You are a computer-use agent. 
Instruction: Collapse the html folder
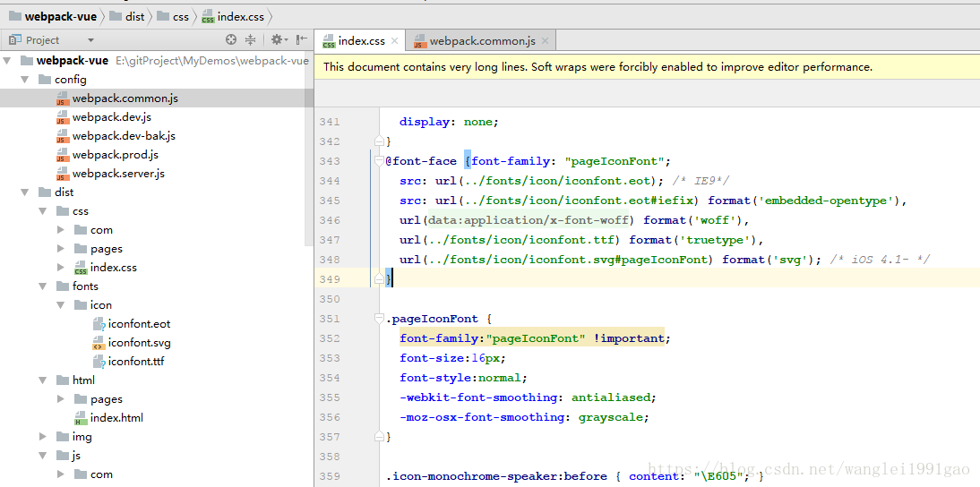(x=42, y=380)
